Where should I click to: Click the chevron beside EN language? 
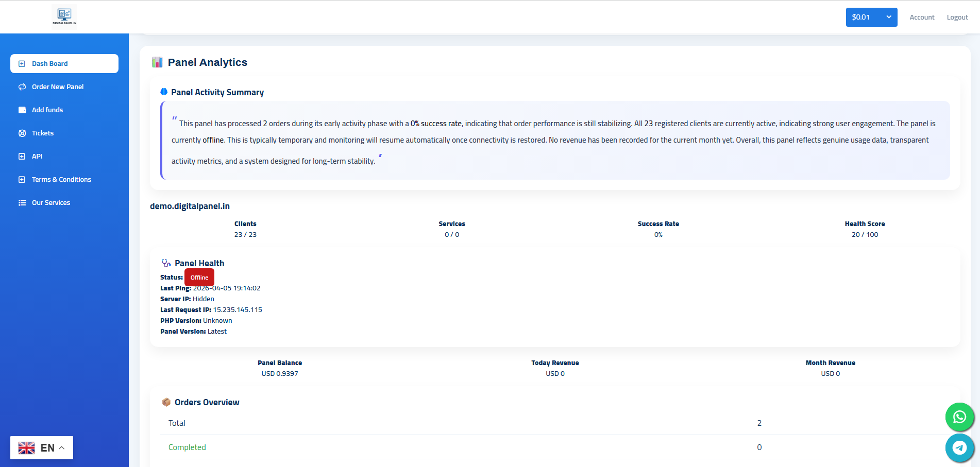pyautogui.click(x=62, y=447)
